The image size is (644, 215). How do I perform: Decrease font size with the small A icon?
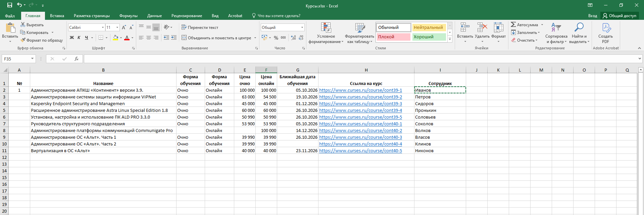coord(131,28)
